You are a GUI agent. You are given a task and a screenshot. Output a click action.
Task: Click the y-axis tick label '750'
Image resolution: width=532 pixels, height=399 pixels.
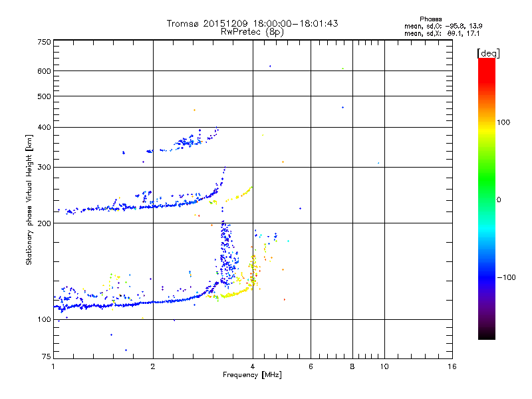44,42
